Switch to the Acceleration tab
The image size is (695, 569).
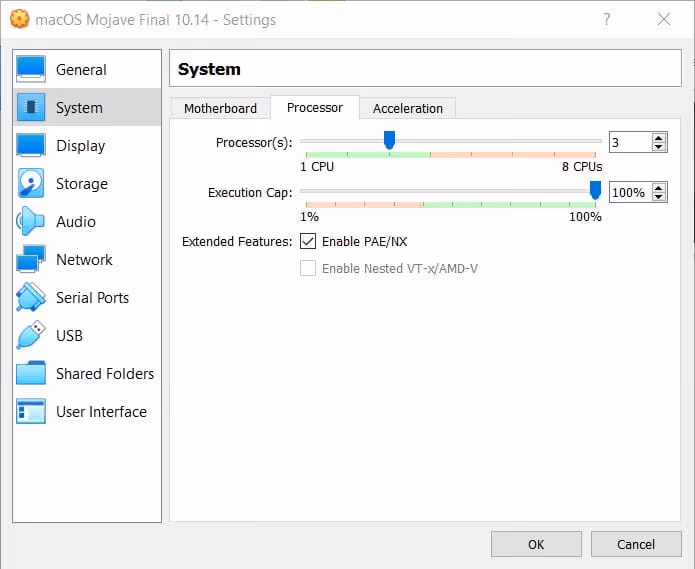coord(408,108)
